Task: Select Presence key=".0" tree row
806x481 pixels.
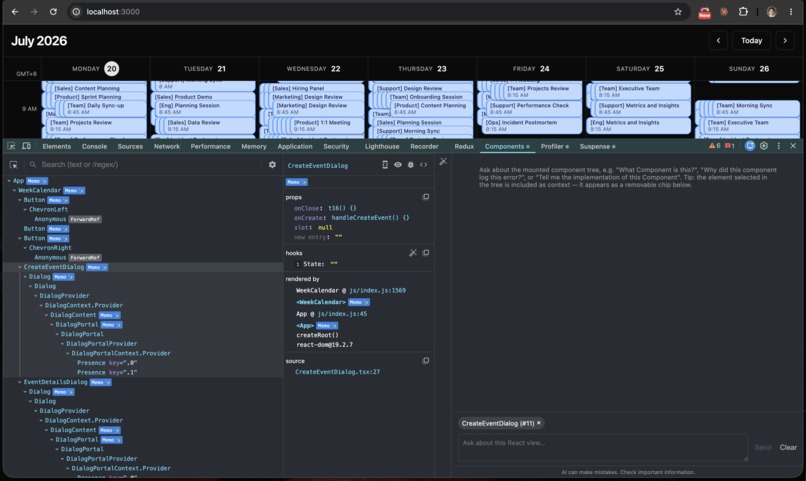Action: click(142, 363)
